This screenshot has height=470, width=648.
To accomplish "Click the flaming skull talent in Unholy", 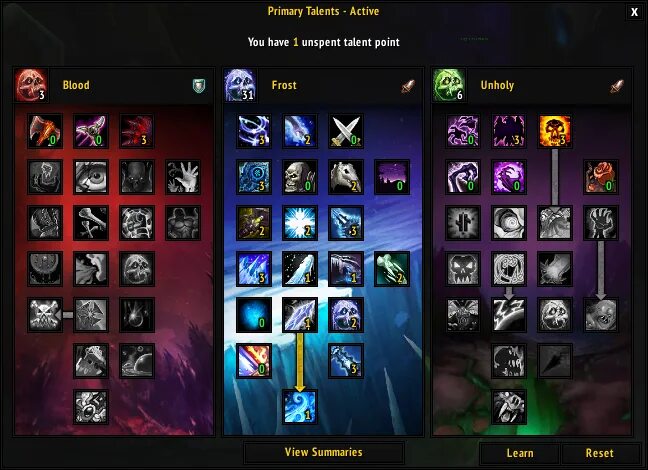I will pos(555,131).
